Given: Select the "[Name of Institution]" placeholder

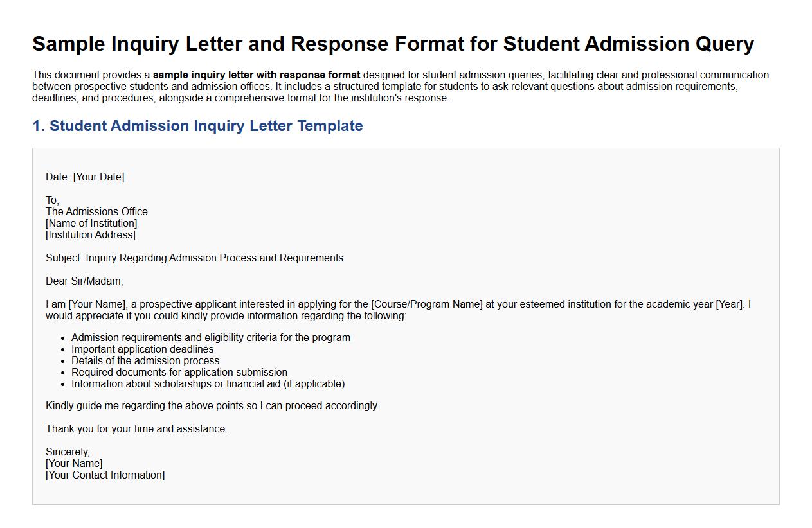Looking at the screenshot, I should tap(91, 224).
